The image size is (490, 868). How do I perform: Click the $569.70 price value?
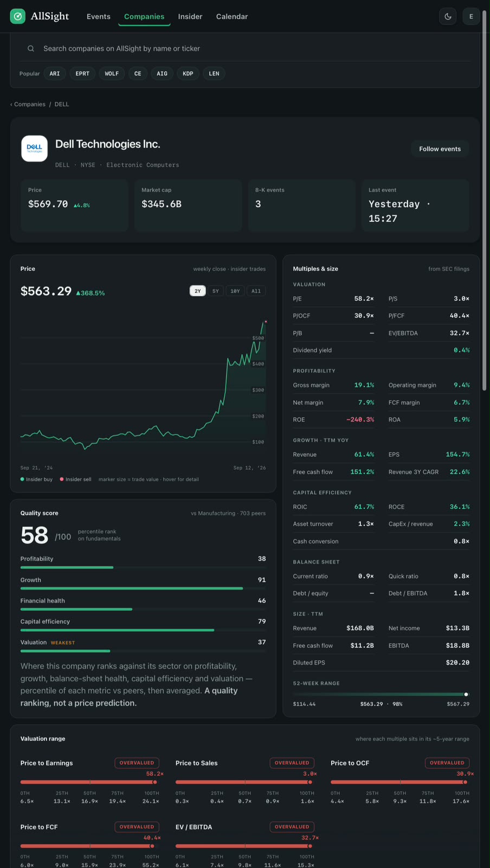click(x=48, y=204)
